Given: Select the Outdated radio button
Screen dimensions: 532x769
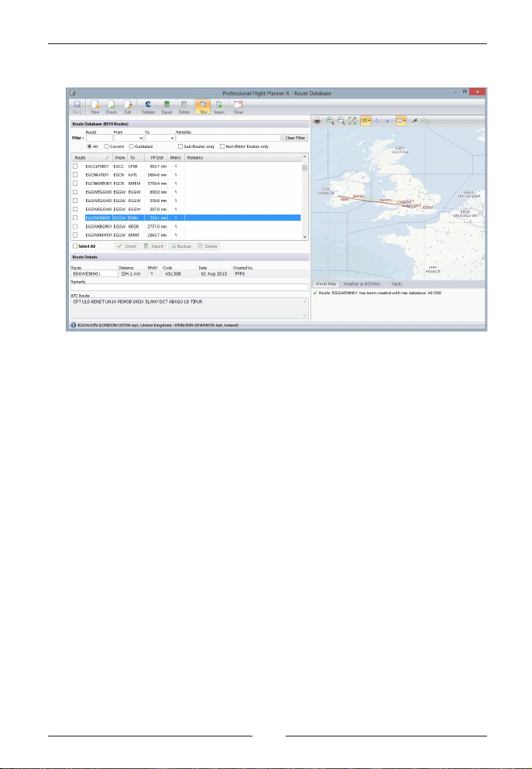Looking at the screenshot, I should (x=132, y=146).
